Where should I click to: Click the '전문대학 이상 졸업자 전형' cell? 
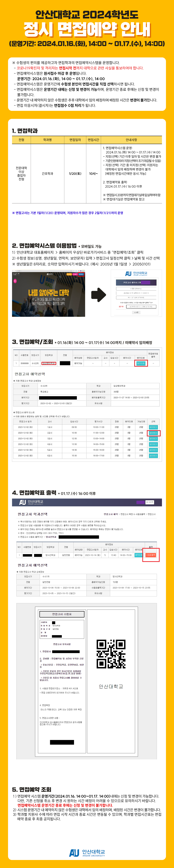coord(21,173)
